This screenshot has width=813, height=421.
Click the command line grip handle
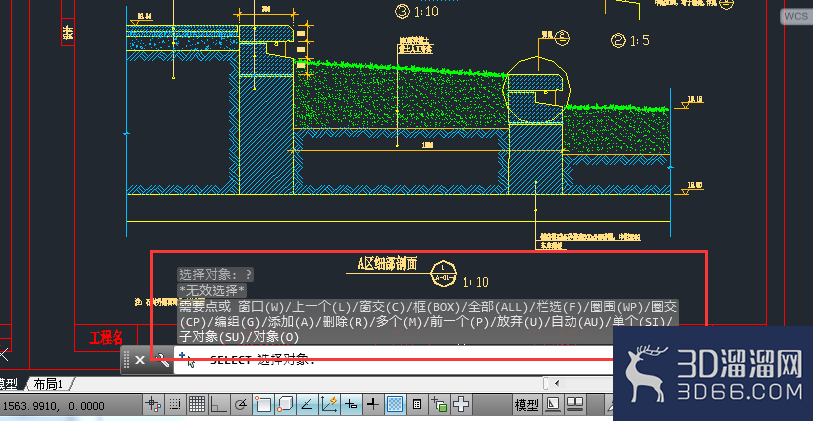tap(127, 360)
